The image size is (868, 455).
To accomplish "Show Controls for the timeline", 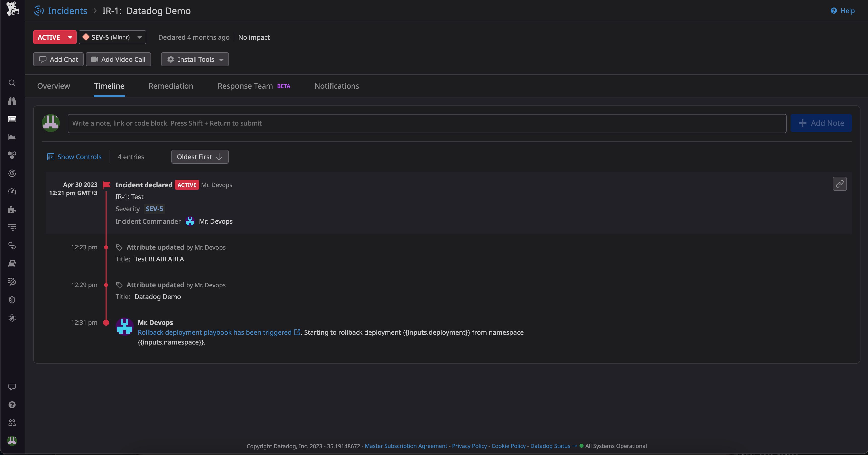I will [74, 157].
